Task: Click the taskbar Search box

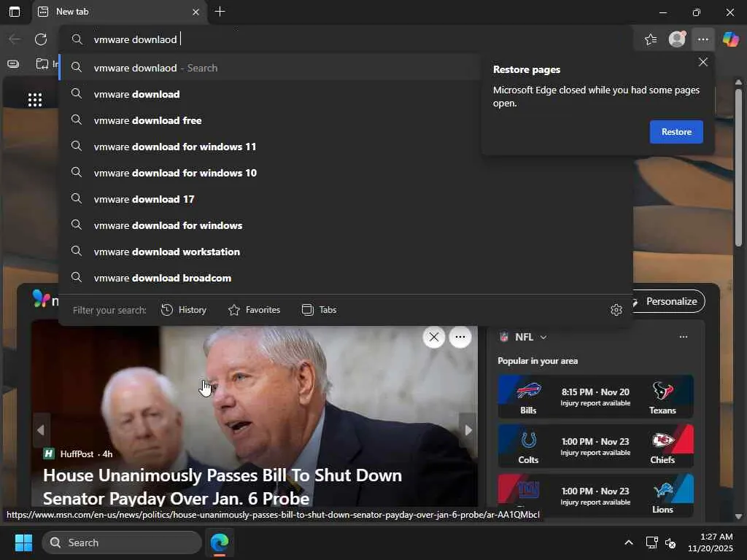Action: coord(122,542)
